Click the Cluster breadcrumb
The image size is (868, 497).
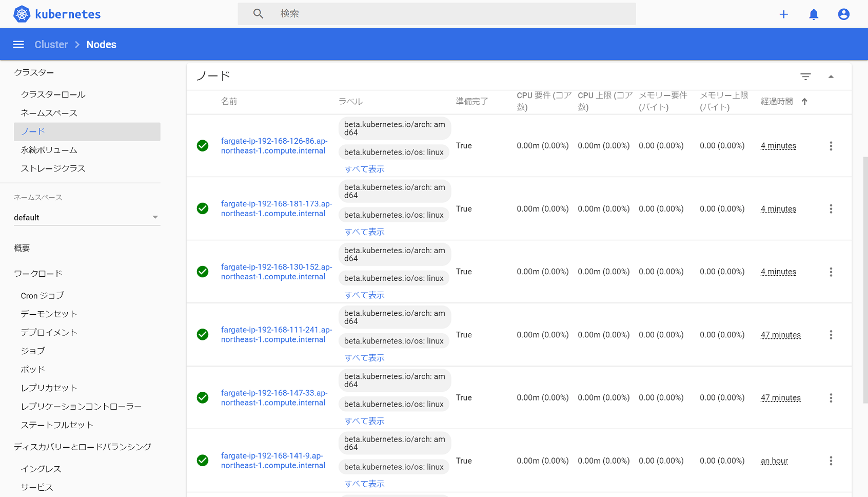51,44
